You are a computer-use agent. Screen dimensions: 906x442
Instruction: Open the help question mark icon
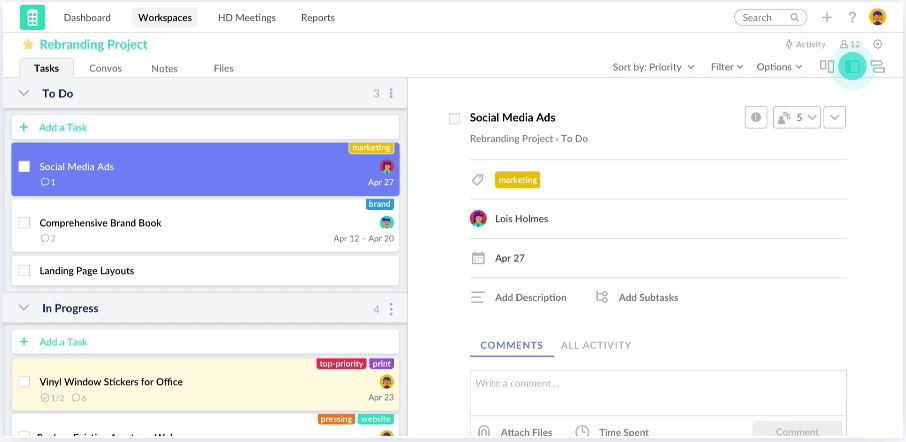click(852, 17)
